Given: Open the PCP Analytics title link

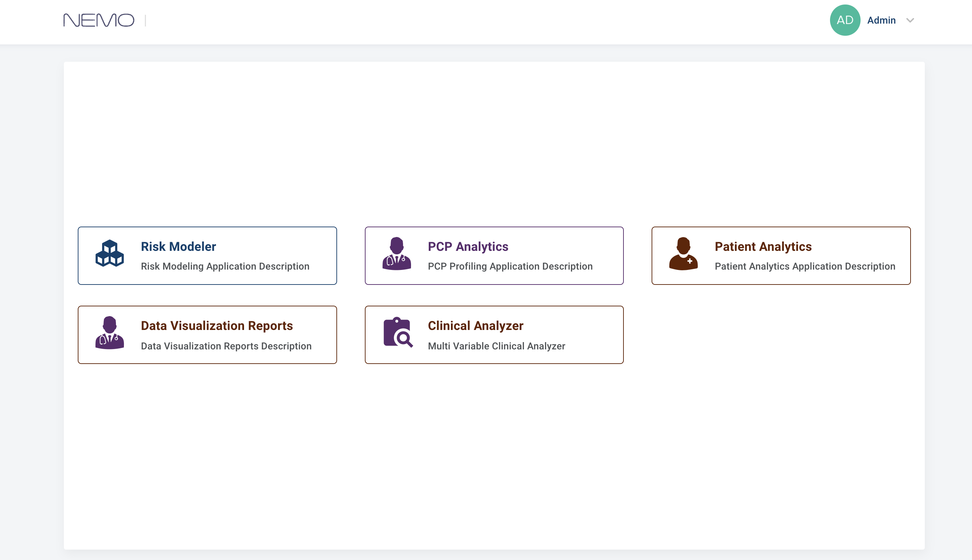Looking at the screenshot, I should 468,247.
